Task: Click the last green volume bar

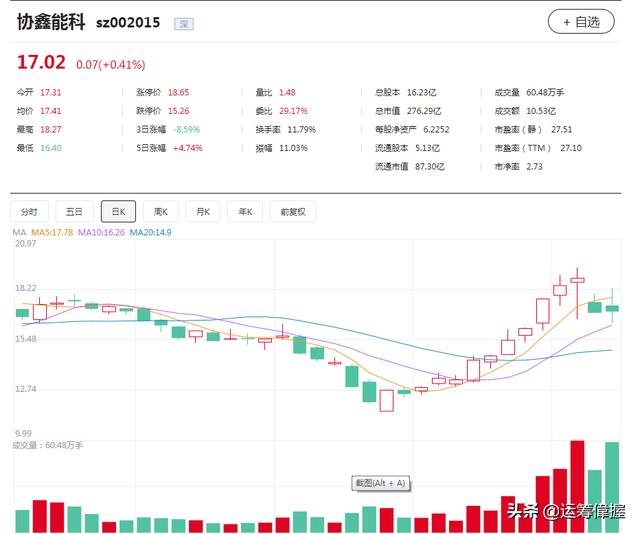Action: click(x=612, y=487)
